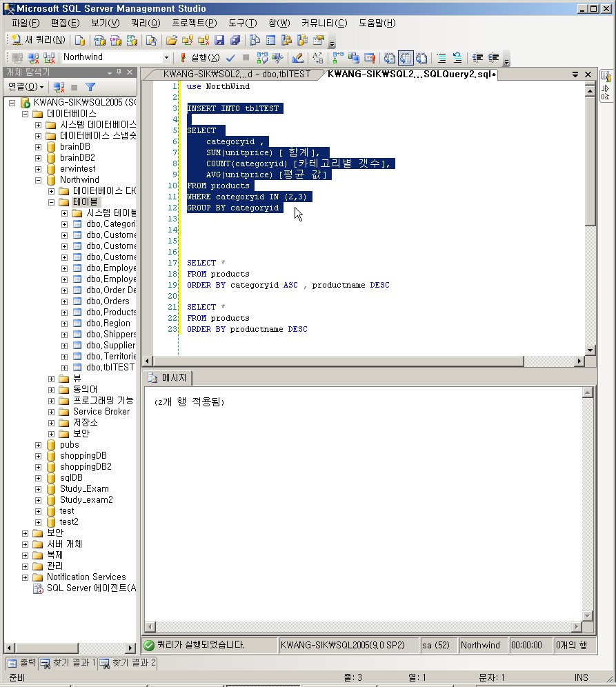Screen dimensions: 616x687
Task: Click the Parse checkmark icon
Action: [230, 57]
